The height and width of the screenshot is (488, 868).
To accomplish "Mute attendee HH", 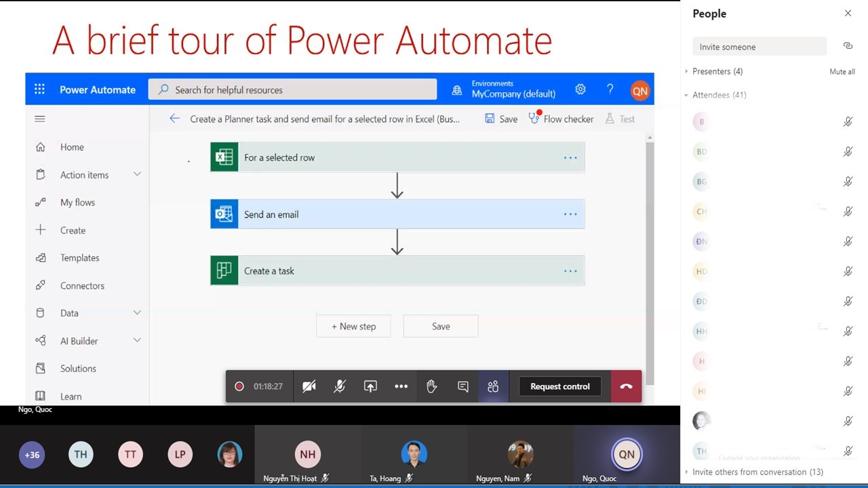I will (x=848, y=331).
